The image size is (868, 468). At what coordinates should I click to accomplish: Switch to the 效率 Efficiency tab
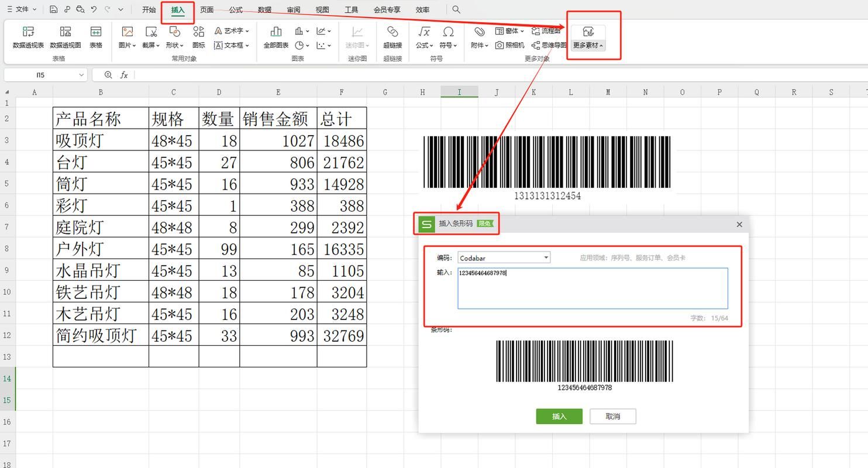point(422,9)
